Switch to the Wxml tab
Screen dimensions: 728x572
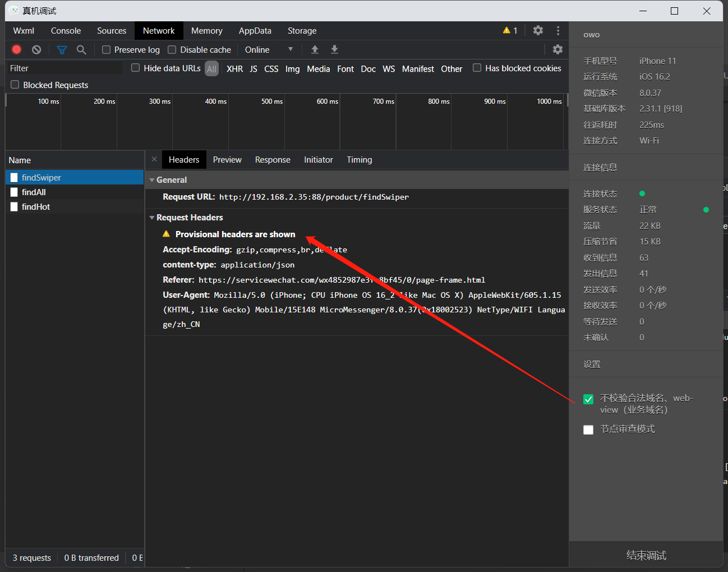24,31
